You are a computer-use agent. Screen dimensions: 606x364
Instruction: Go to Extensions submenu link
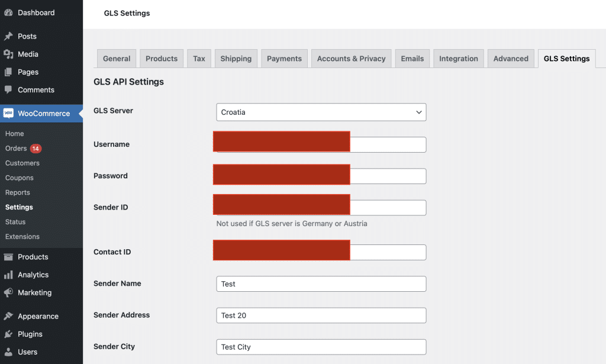click(22, 237)
